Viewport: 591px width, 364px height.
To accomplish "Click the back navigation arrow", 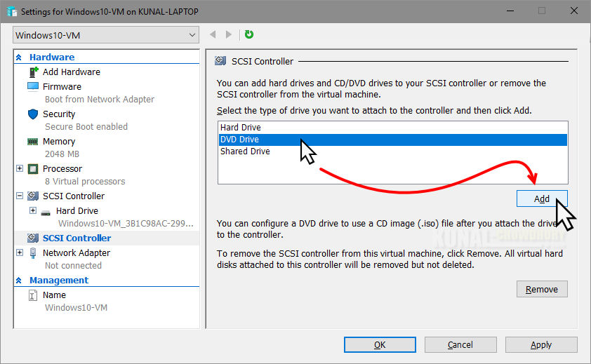I will pos(213,34).
